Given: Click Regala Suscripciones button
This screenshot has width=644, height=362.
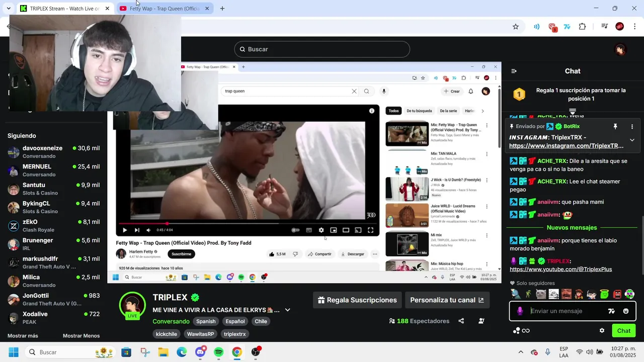Looking at the screenshot, I should pos(357,300).
